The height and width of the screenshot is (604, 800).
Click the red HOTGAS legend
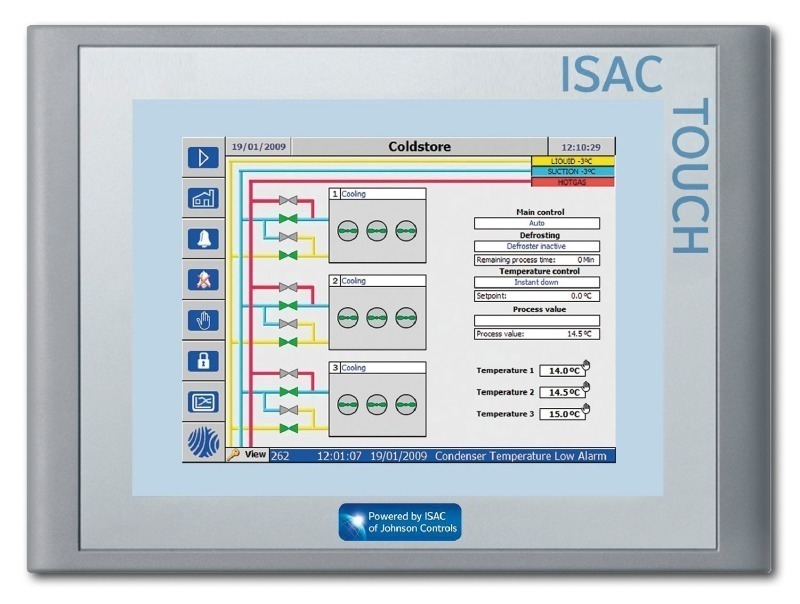click(x=572, y=182)
